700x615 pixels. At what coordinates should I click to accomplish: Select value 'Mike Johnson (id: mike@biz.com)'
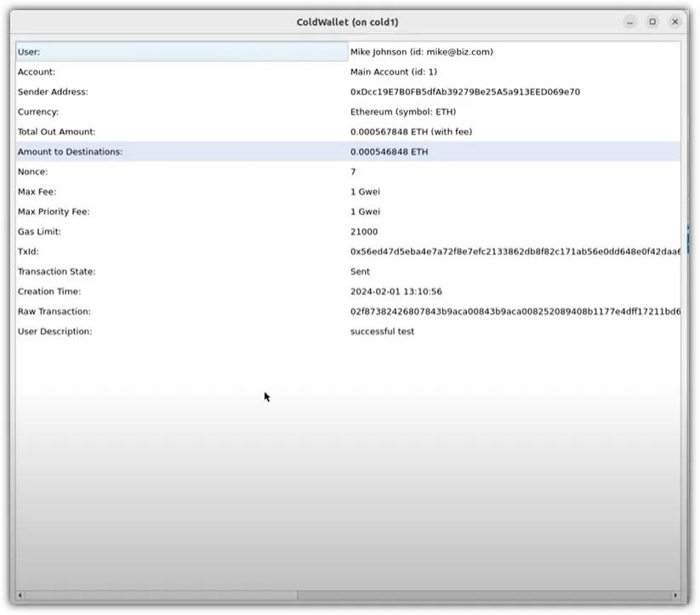pyautogui.click(x=421, y=52)
